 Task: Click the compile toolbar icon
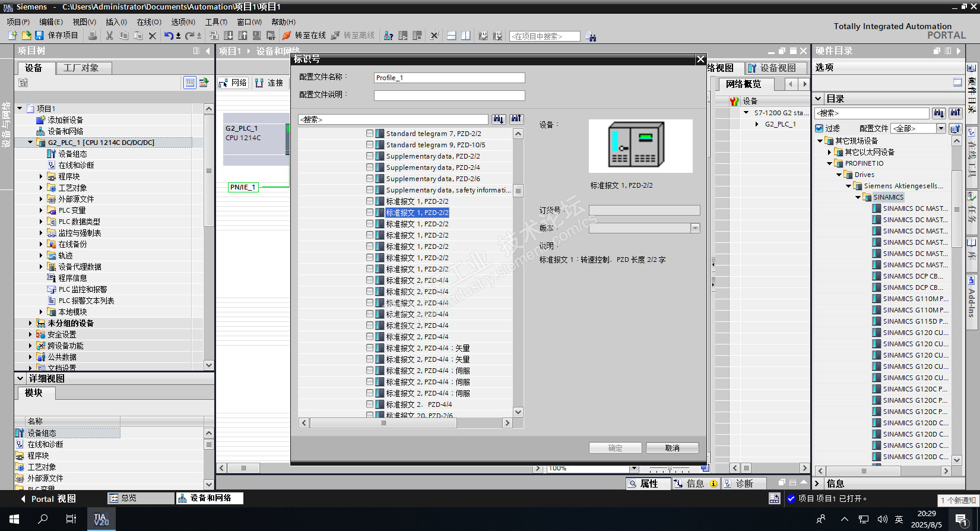214,36
